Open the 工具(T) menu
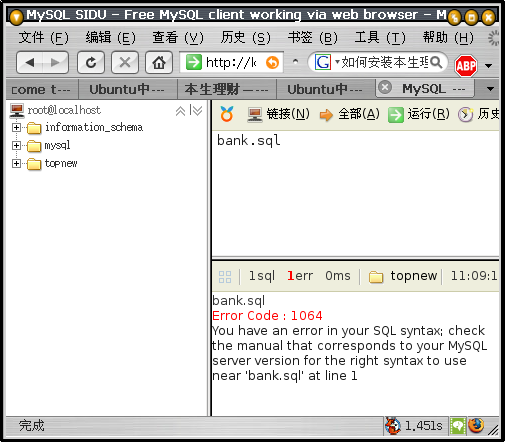This screenshot has height=442, width=505. coord(380,37)
